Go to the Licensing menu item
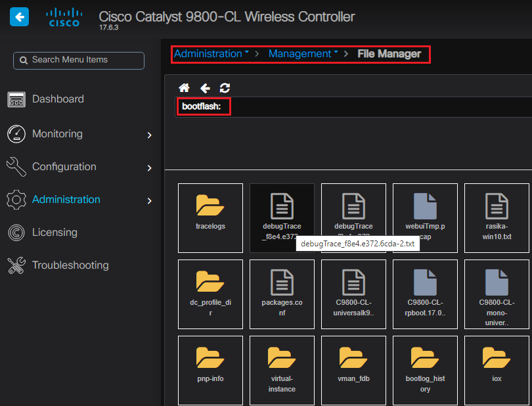The height and width of the screenshot is (406, 532). (x=55, y=233)
